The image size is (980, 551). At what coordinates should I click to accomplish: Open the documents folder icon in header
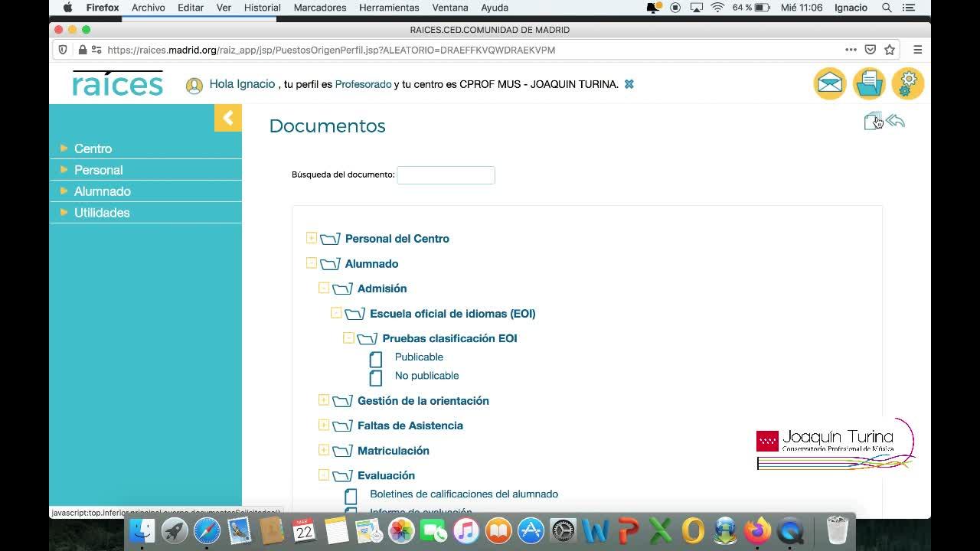click(869, 83)
